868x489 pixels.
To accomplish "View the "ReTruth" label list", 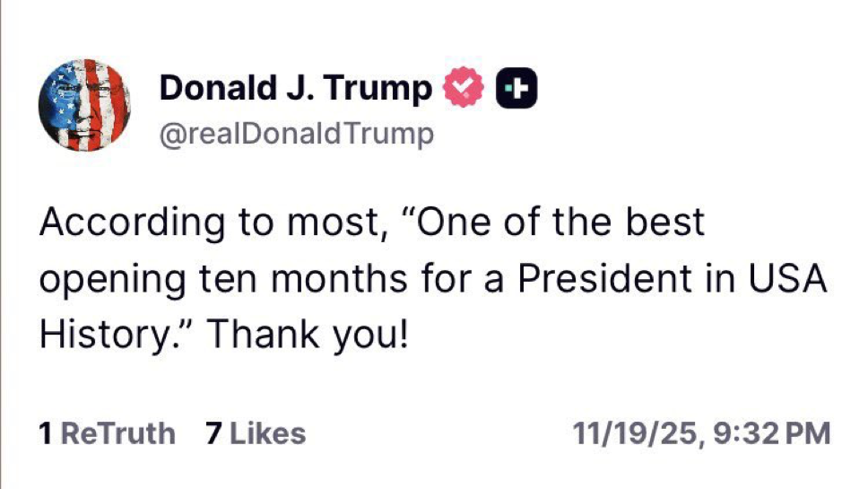I will point(117,434).
